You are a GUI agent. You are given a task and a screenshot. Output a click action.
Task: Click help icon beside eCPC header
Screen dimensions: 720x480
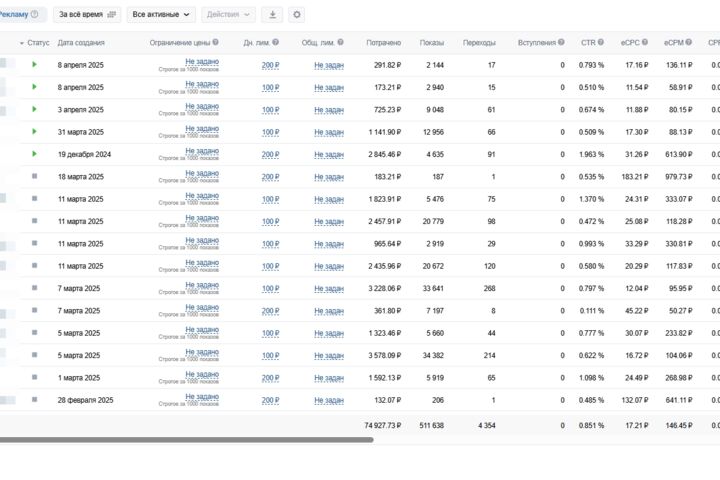tap(645, 42)
